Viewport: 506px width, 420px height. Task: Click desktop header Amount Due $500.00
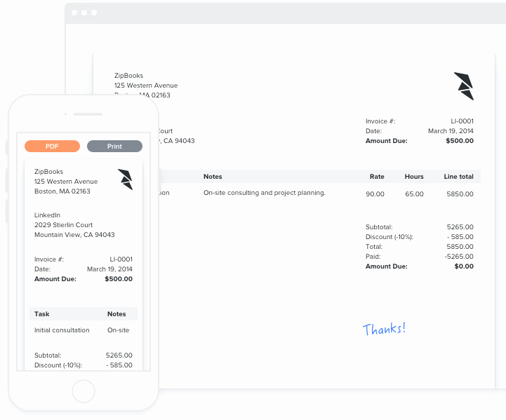click(460, 140)
